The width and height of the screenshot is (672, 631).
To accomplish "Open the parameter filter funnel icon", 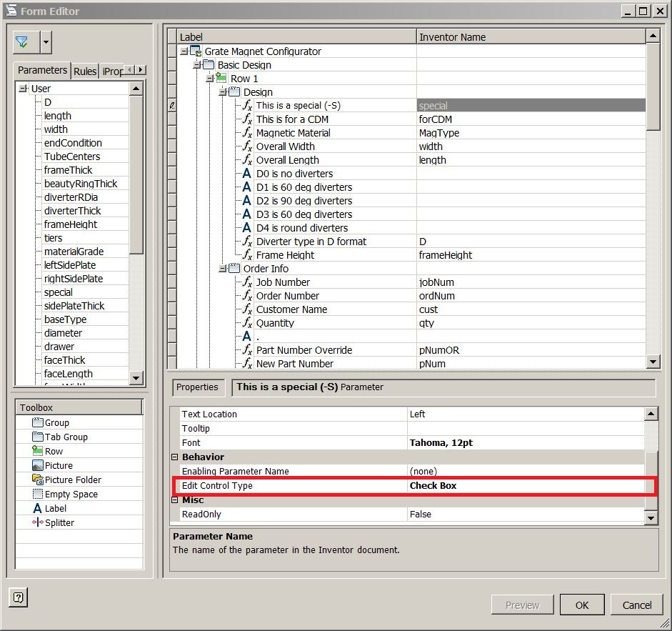I will click(24, 42).
